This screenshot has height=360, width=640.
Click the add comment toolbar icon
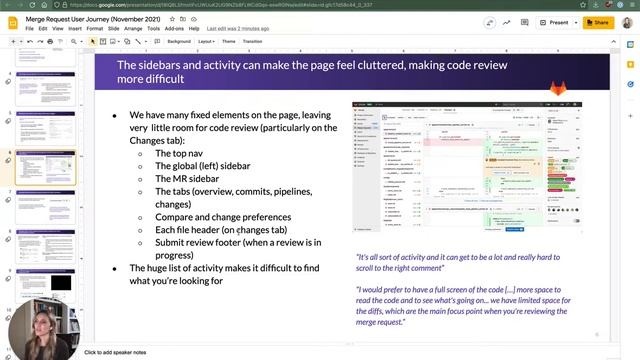(157, 42)
